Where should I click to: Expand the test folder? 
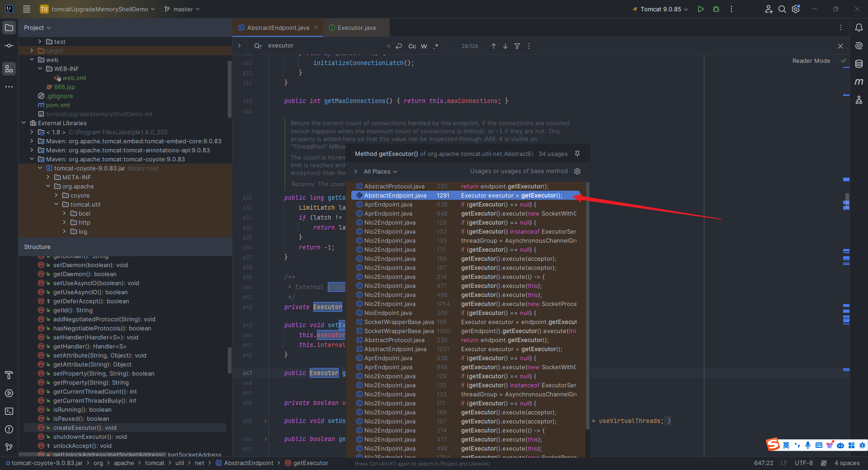click(x=40, y=42)
